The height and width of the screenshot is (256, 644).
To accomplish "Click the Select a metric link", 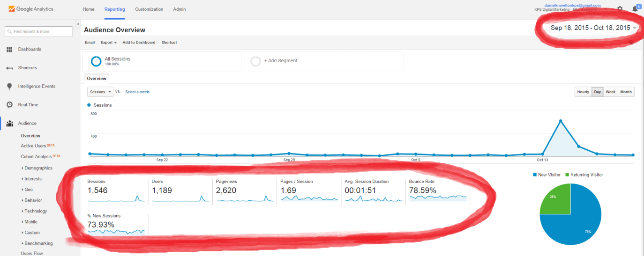I will pyautogui.click(x=137, y=92).
